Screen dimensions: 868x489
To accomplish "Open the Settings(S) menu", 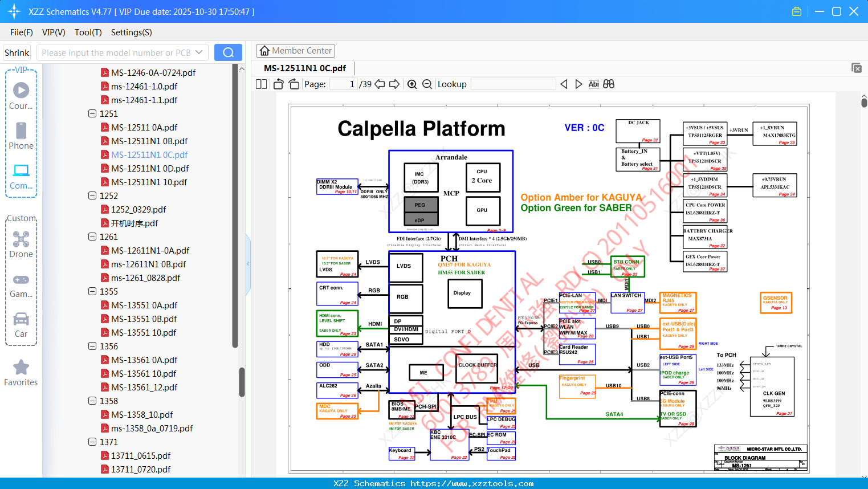I will pyautogui.click(x=132, y=32).
